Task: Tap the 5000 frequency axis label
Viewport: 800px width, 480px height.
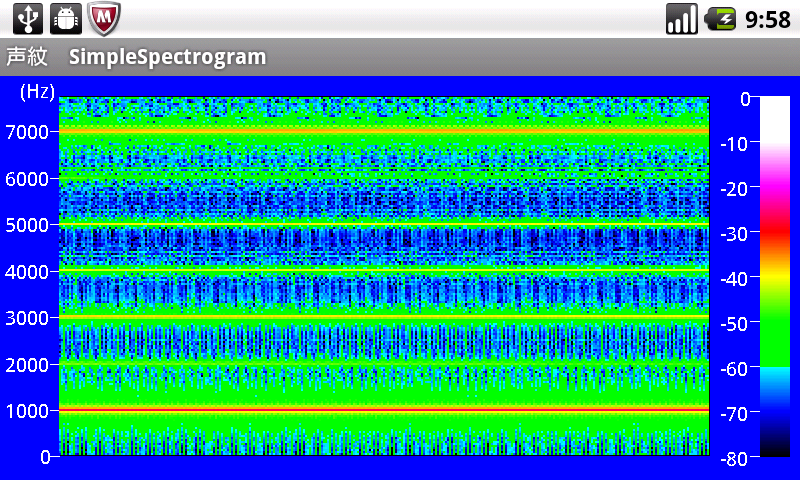Action: click(27, 225)
